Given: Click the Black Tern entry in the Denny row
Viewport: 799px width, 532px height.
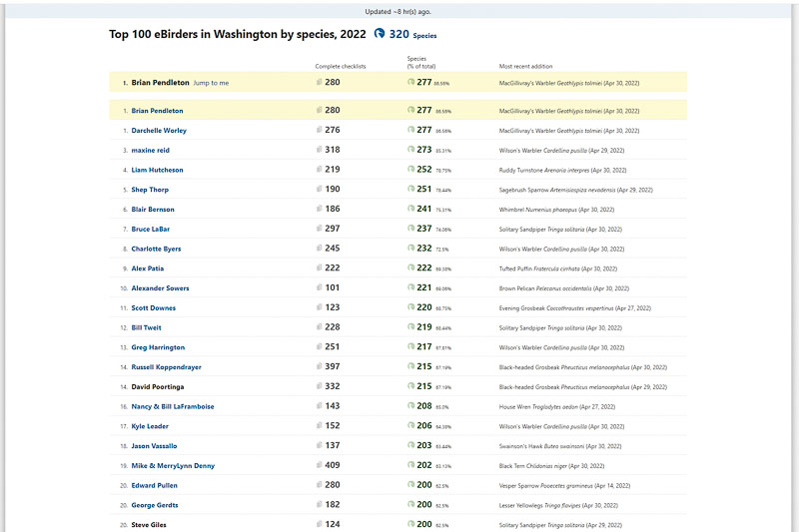Looking at the screenshot, I should [551, 466].
